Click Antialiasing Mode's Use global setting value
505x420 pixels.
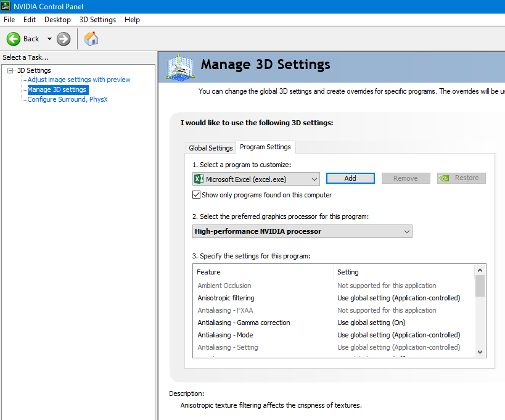[x=399, y=335]
